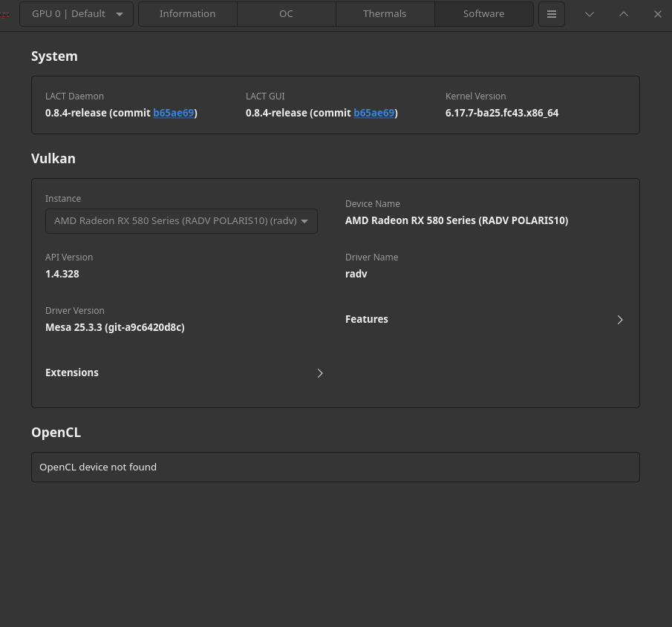Expand the Extensions section label
672x627 pixels.
point(72,372)
